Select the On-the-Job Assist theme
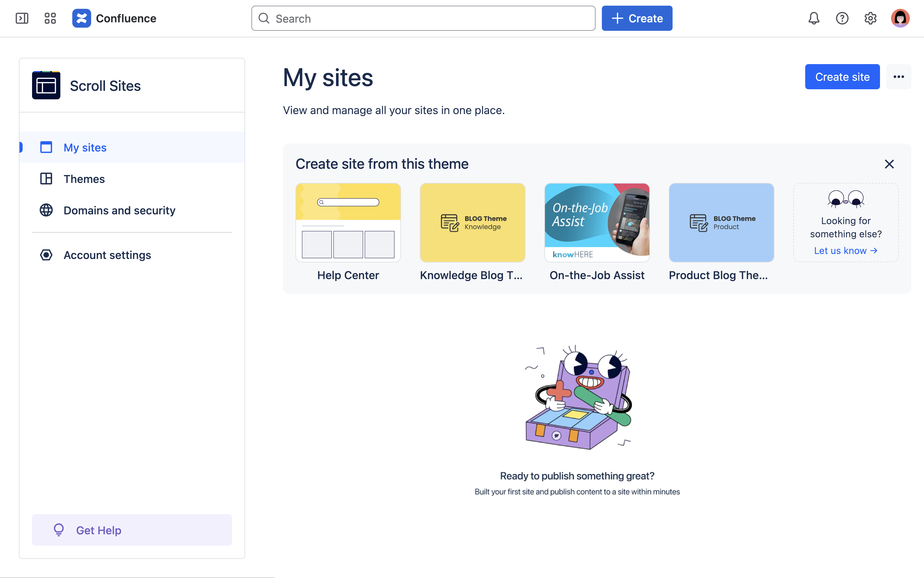Screen dimensions: 924x578 pos(597,223)
